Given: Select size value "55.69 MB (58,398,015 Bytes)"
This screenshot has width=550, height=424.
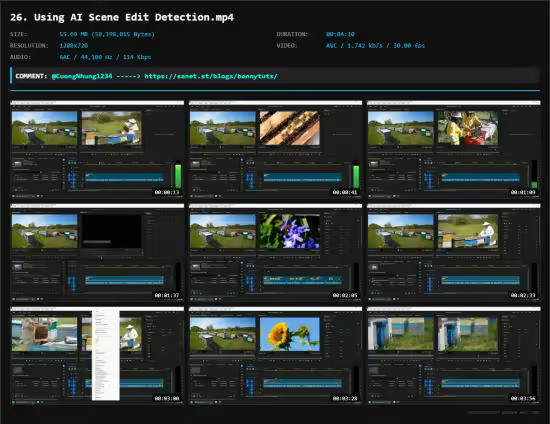Looking at the screenshot, I should 107,34.
